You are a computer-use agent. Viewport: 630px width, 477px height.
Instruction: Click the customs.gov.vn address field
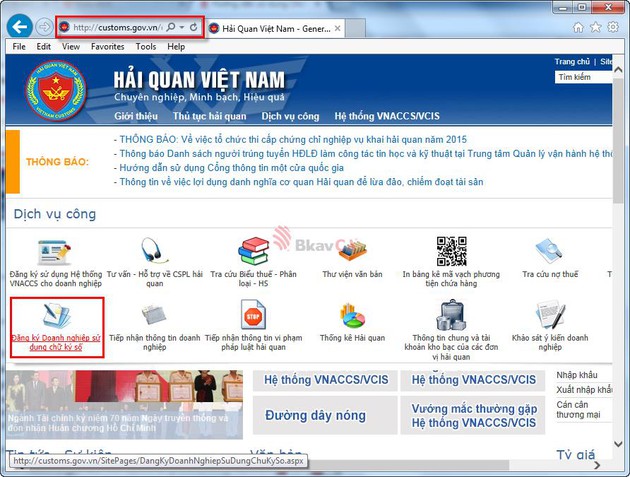coord(118,27)
